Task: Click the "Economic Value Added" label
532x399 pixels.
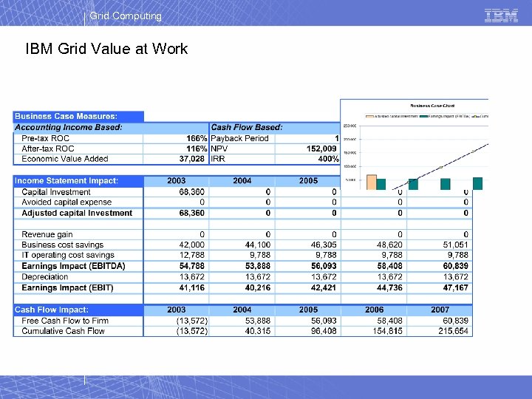Action: 64,159
